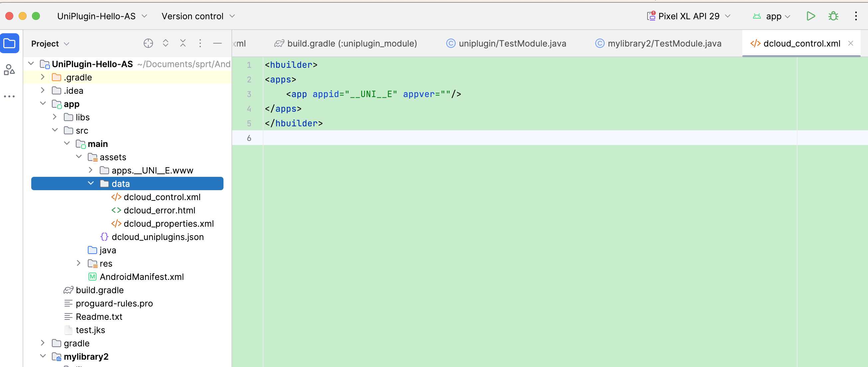
Task: Hide the Project panel with the minimize dash
Action: click(x=218, y=44)
